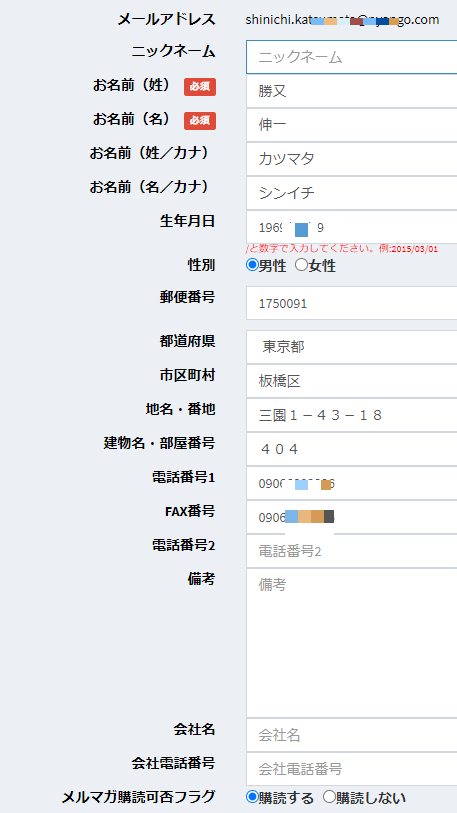This screenshot has height=813, width=457.
Task: Edit the 地名・番地 address field
Action: 352,415
